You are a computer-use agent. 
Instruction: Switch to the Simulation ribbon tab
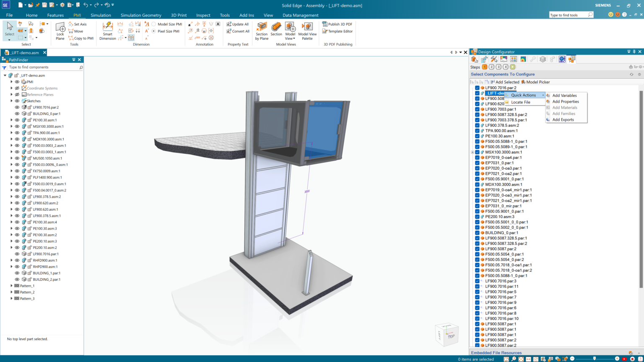coord(101,15)
